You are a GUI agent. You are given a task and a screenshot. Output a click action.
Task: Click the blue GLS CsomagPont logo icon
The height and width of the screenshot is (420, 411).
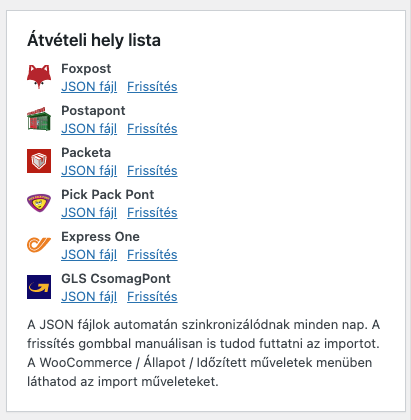point(39,287)
